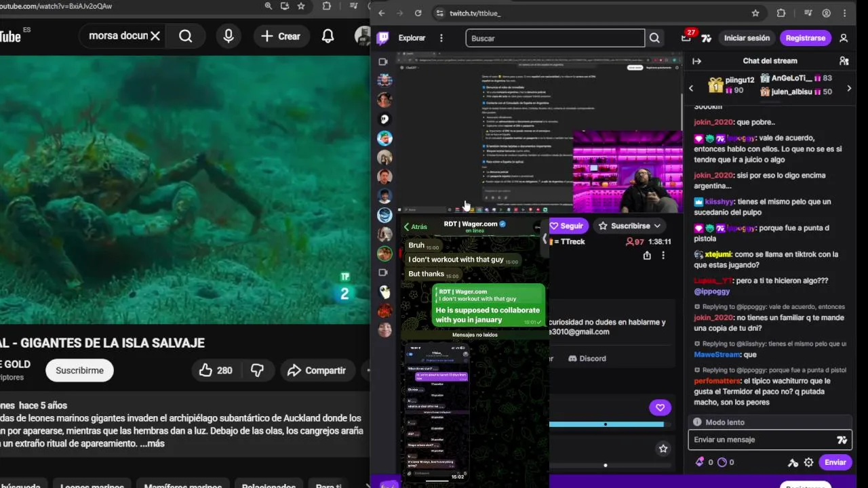Follow the channel with Seguir button
Image resolution: width=868 pixels, height=488 pixels.
568,226
